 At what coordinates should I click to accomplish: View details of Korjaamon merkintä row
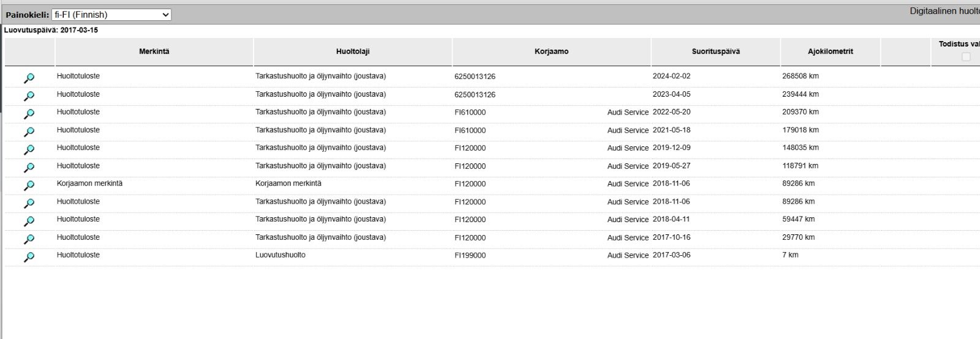pos(29,185)
